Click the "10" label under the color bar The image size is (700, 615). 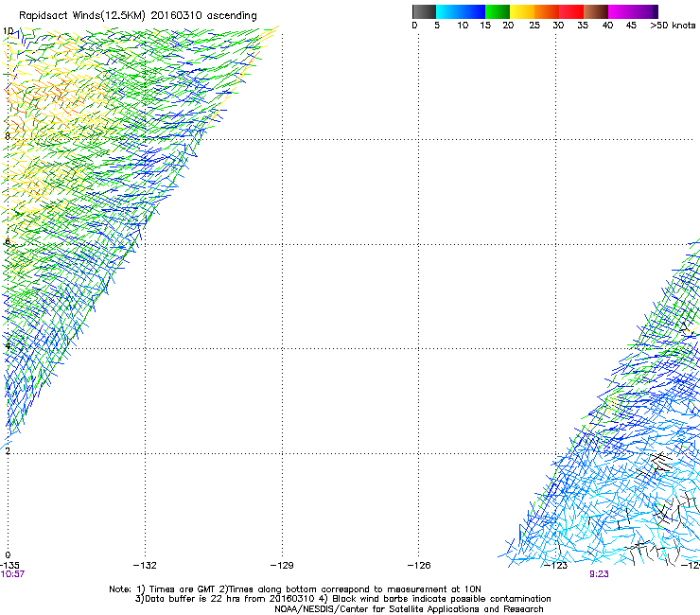tap(463, 26)
